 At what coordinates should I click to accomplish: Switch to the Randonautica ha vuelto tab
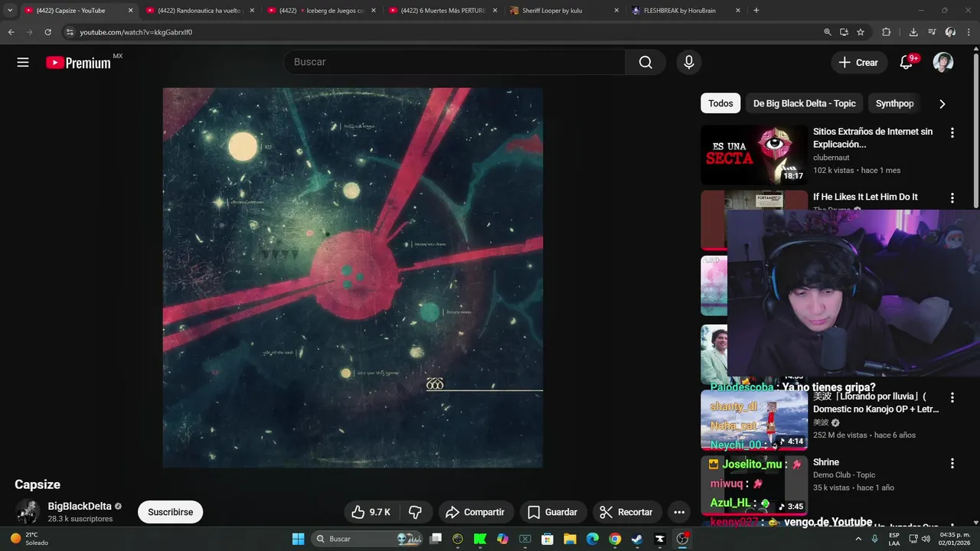coord(198,11)
